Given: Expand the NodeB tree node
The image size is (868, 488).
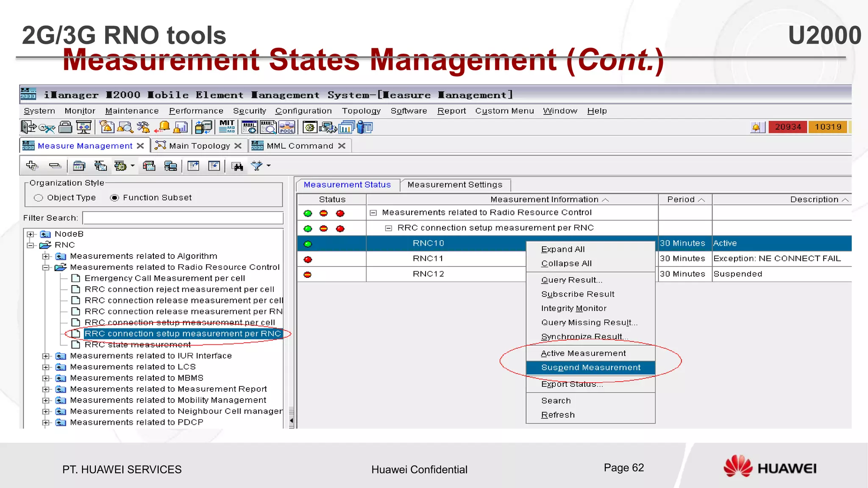Looking at the screenshot, I should click(31, 234).
